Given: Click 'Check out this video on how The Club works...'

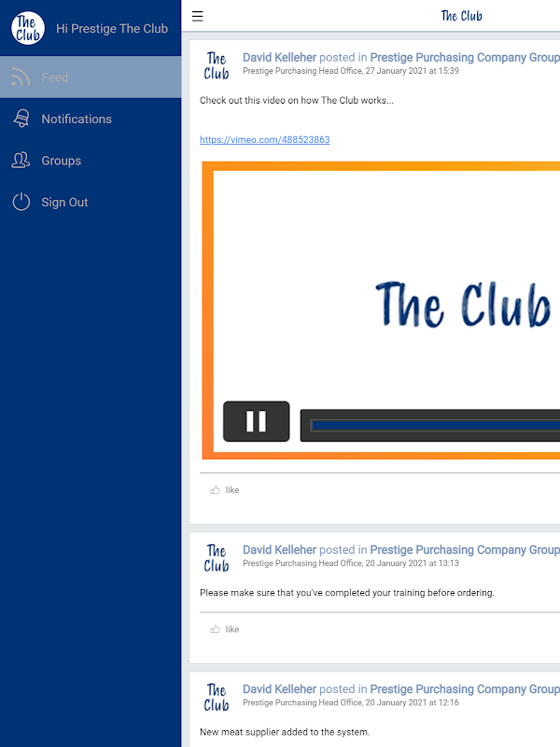Looking at the screenshot, I should pyautogui.click(x=297, y=101).
